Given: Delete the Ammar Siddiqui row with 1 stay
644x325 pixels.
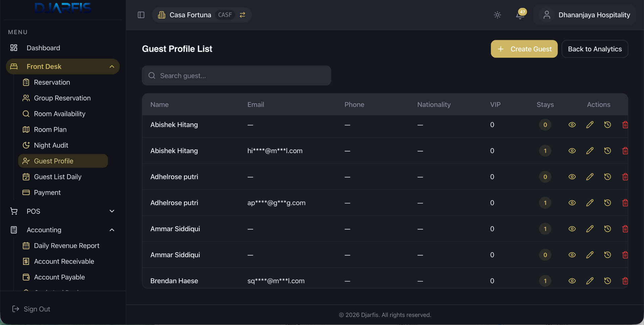Looking at the screenshot, I should click(625, 229).
